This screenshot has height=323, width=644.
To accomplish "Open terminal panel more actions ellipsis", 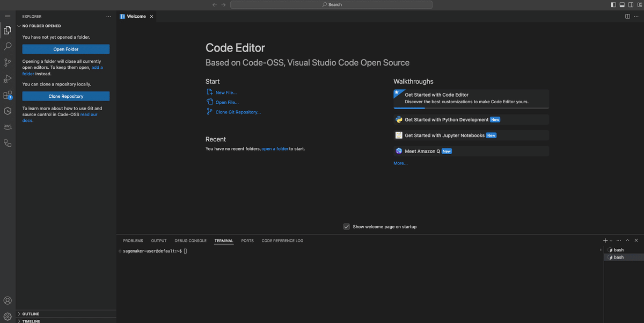I will tap(619, 240).
